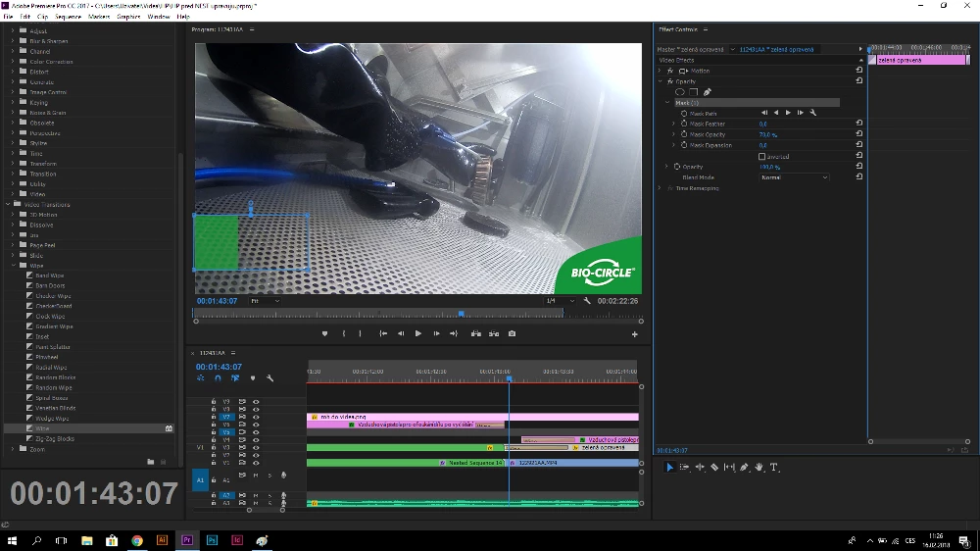Enable the Inverted mask checkbox
This screenshot has width=980, height=551.
[761, 156]
